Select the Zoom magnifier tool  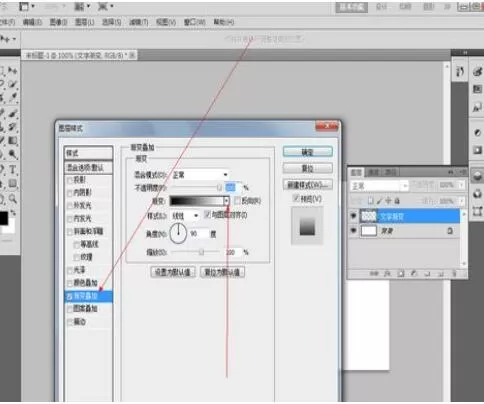coord(12,199)
